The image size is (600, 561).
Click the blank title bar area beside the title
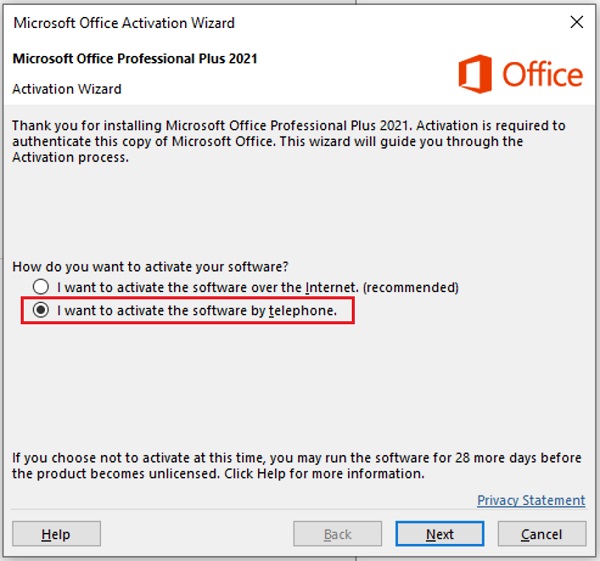[400, 22]
